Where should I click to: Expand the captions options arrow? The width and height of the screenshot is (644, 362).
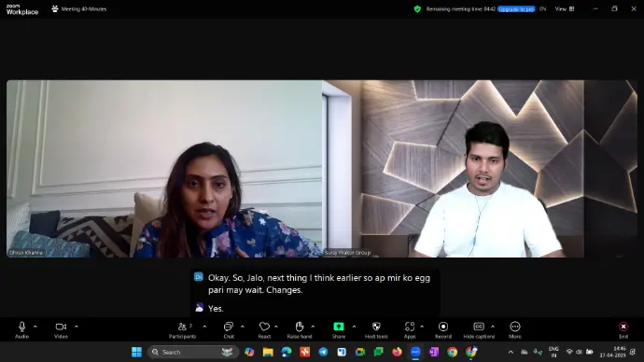[x=493, y=327]
